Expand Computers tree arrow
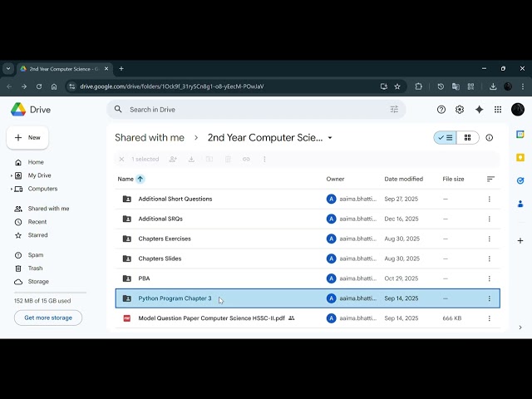 11,189
